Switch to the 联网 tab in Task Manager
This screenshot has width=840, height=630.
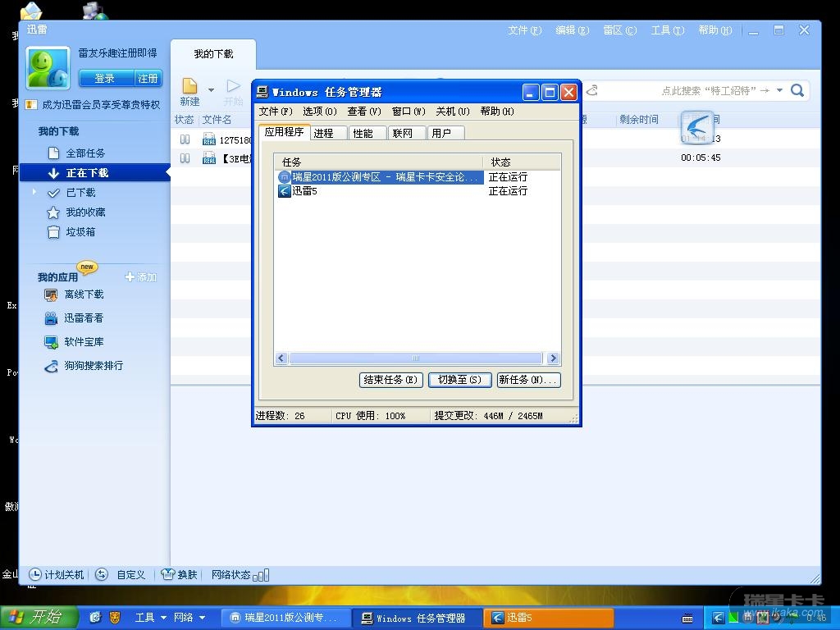click(407, 134)
